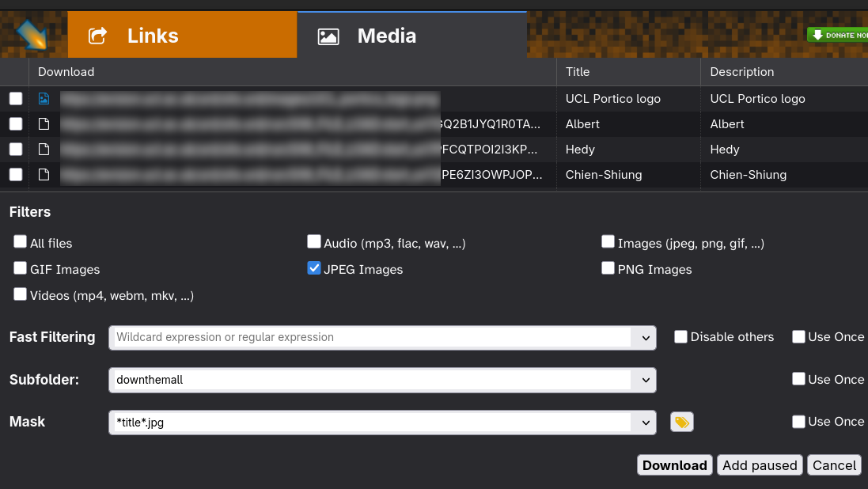
Task: Enable the All files filter
Action: click(20, 241)
